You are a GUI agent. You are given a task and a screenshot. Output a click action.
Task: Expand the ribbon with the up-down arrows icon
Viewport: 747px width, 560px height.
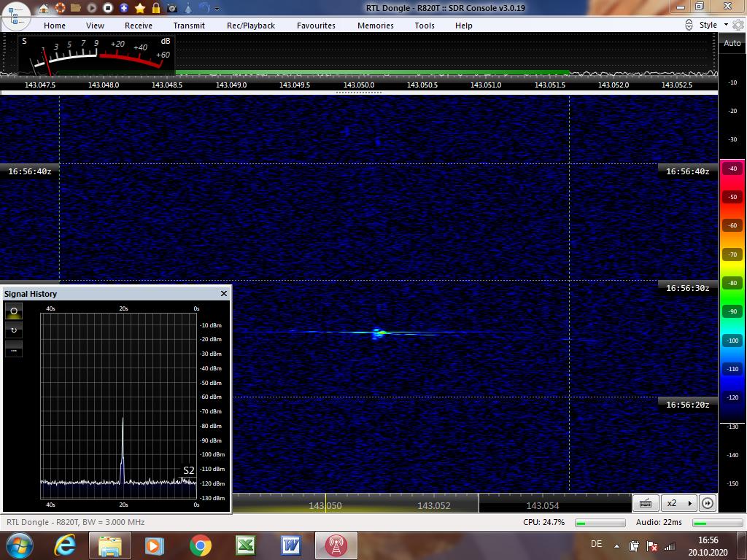point(689,25)
